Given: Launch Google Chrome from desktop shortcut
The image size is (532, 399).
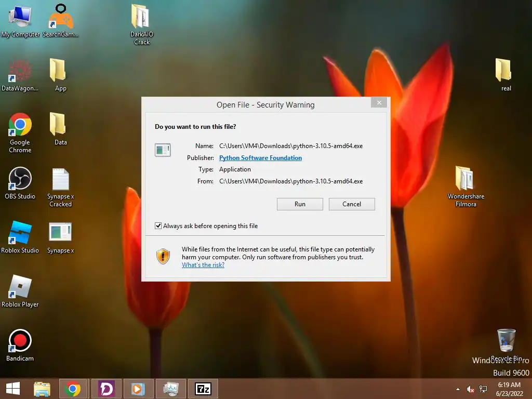Looking at the screenshot, I should pos(20,132).
